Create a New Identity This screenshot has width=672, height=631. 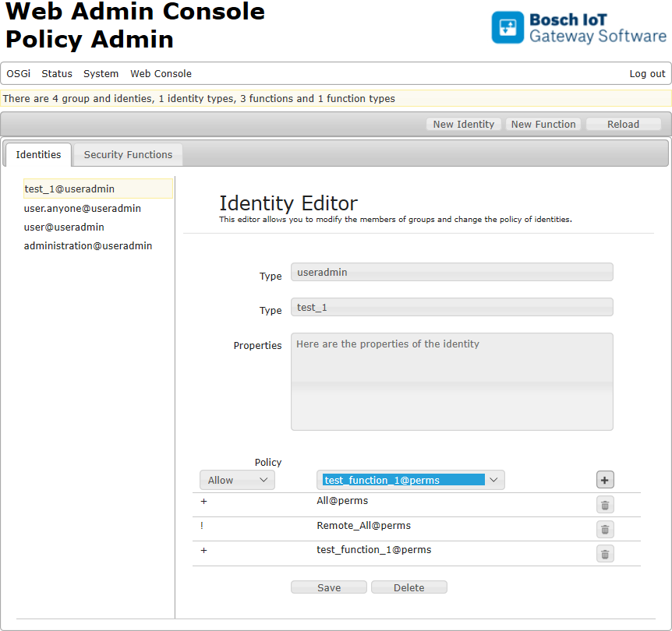(463, 124)
